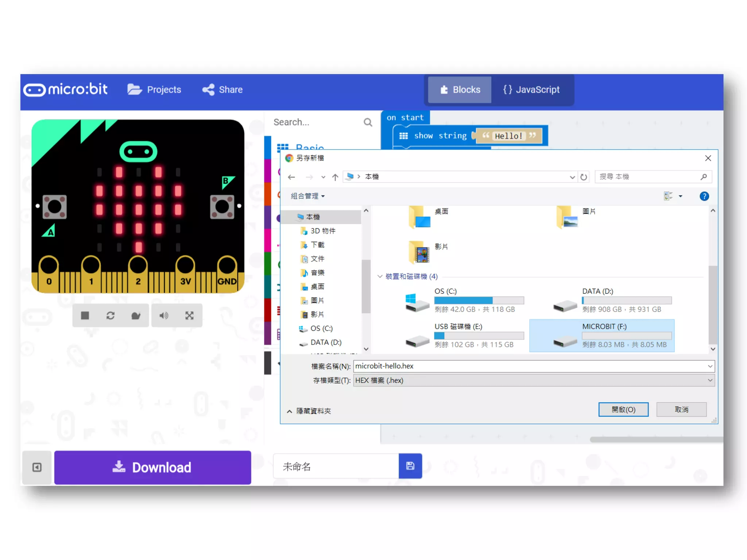Restart the simulator with refresh icon
747x560 pixels.
(x=111, y=315)
